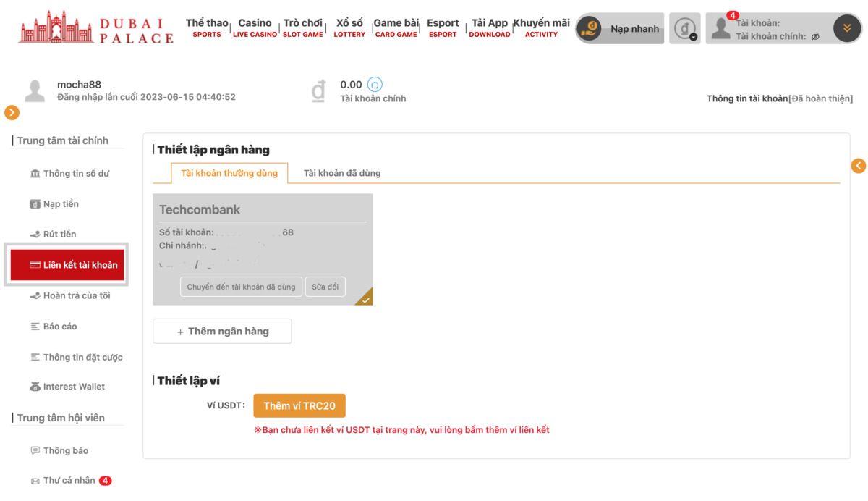The image size is (868, 501).
Task: Select the Techcombank card checkmark corner
Action: tap(365, 299)
